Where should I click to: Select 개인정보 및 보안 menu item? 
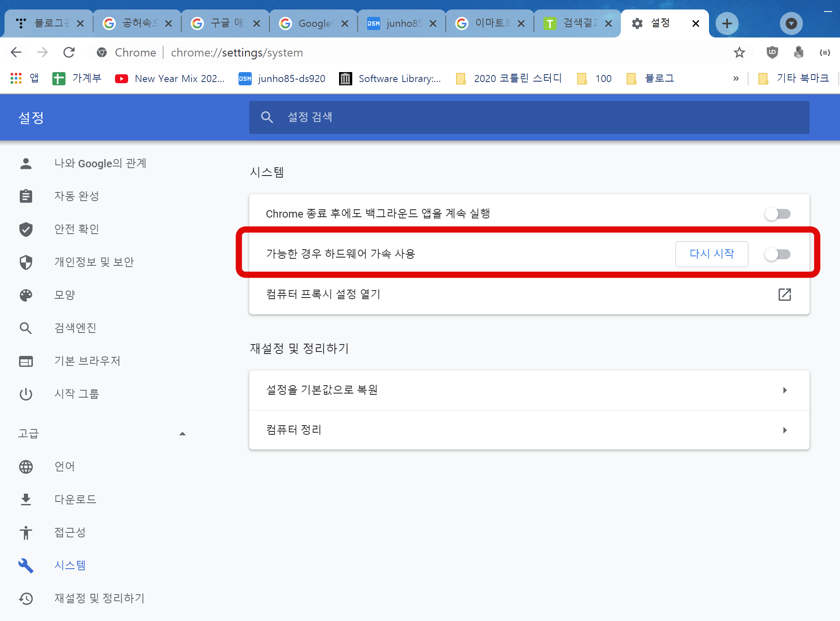coord(94,262)
